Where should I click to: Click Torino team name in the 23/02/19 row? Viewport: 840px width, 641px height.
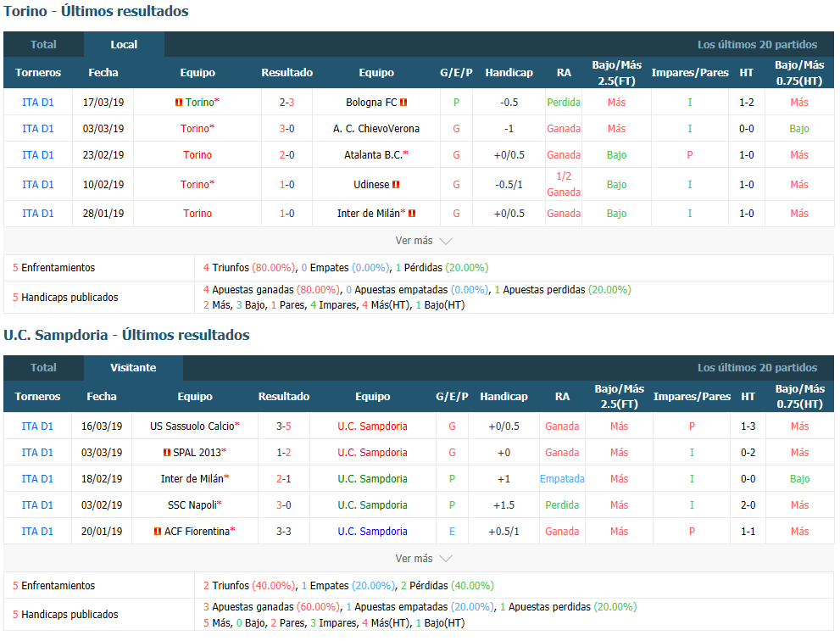197,155
